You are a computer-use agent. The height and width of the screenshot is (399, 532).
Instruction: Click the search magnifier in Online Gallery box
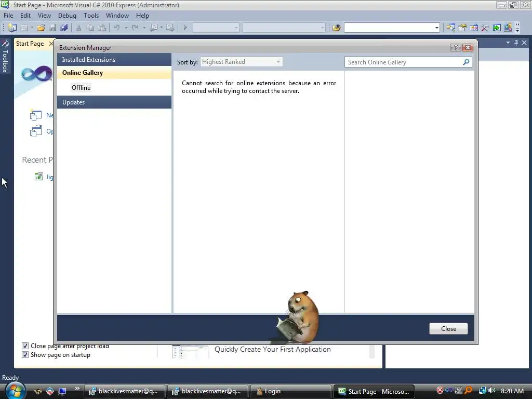click(x=466, y=62)
